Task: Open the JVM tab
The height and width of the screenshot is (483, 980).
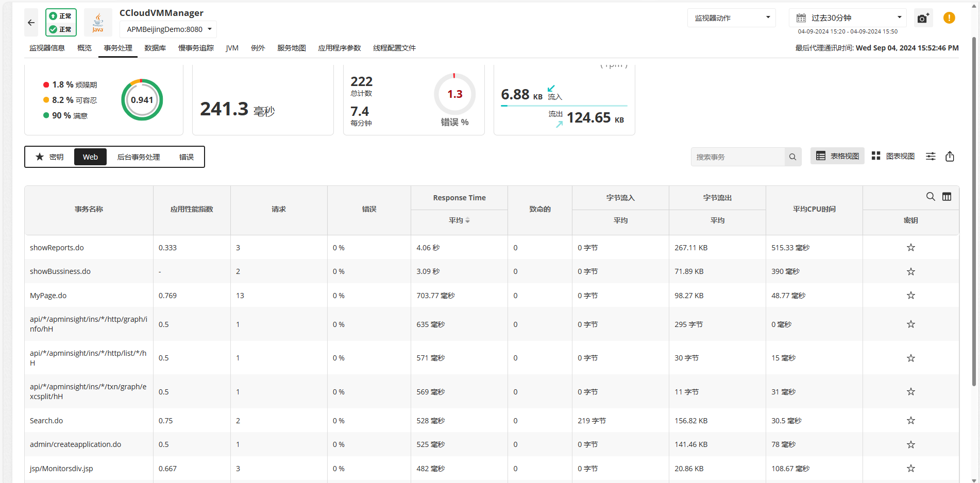Action: [x=232, y=48]
